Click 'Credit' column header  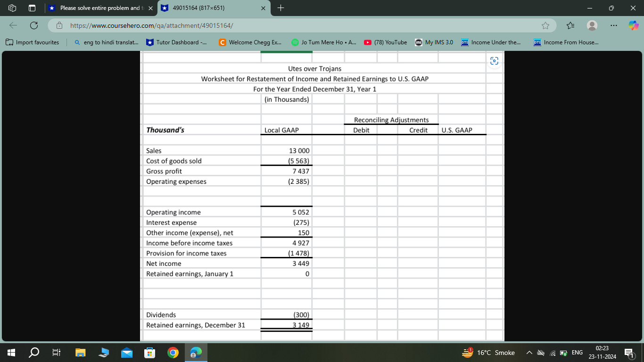(x=418, y=130)
